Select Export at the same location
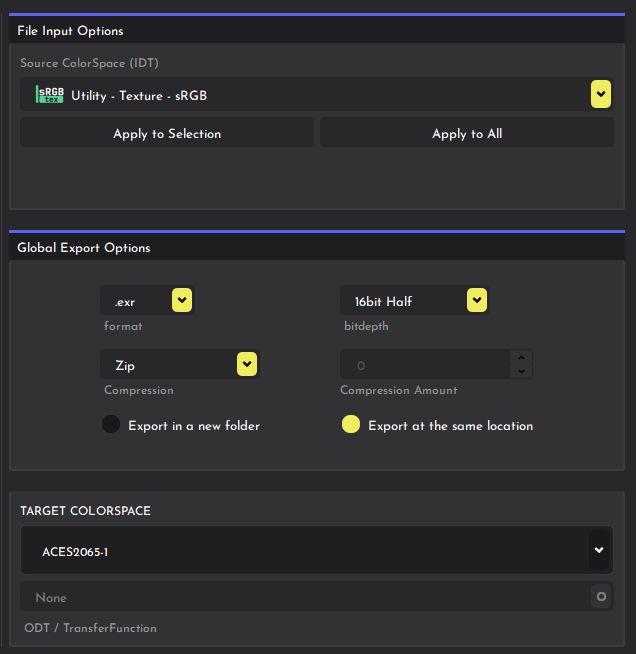 click(351, 425)
